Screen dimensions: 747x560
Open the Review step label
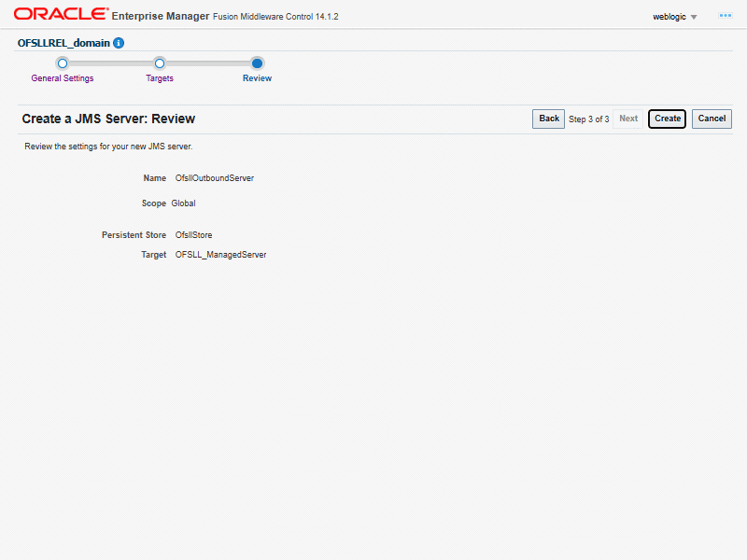click(258, 78)
